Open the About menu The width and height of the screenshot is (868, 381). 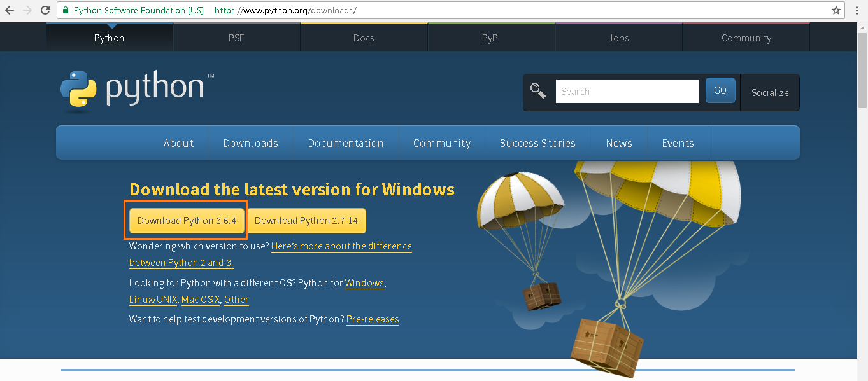(x=178, y=143)
